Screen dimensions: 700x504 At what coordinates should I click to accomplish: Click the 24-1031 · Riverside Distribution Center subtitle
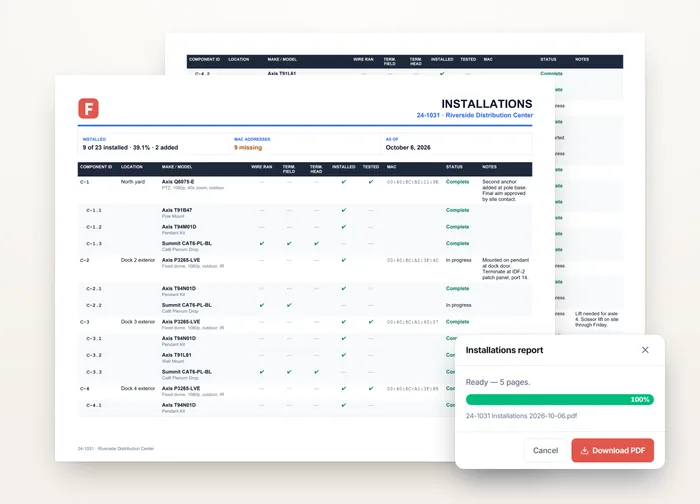coord(475,115)
